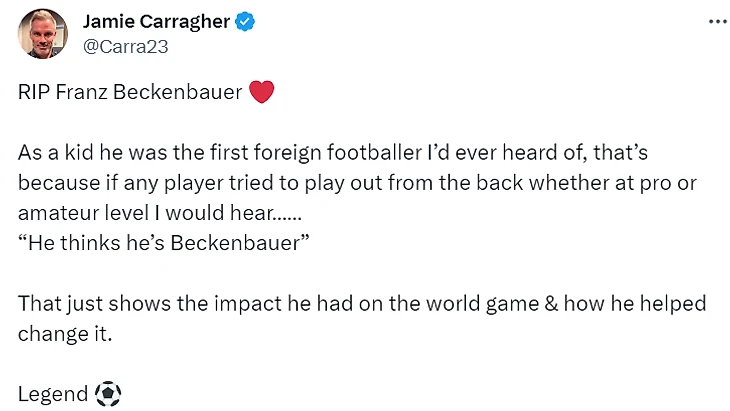Viewport: 730px width, 411px height.
Task: Open the more options three-dot menu
Action: 717,22
